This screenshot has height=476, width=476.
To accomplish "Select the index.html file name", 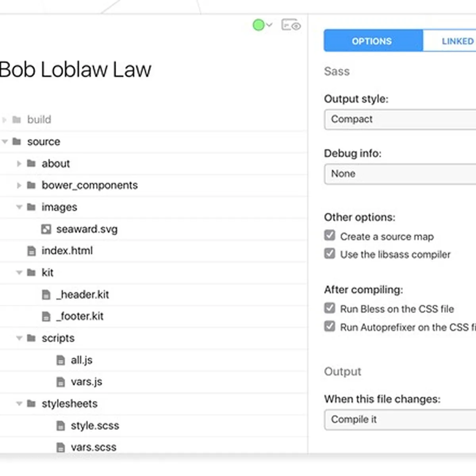I will (67, 251).
